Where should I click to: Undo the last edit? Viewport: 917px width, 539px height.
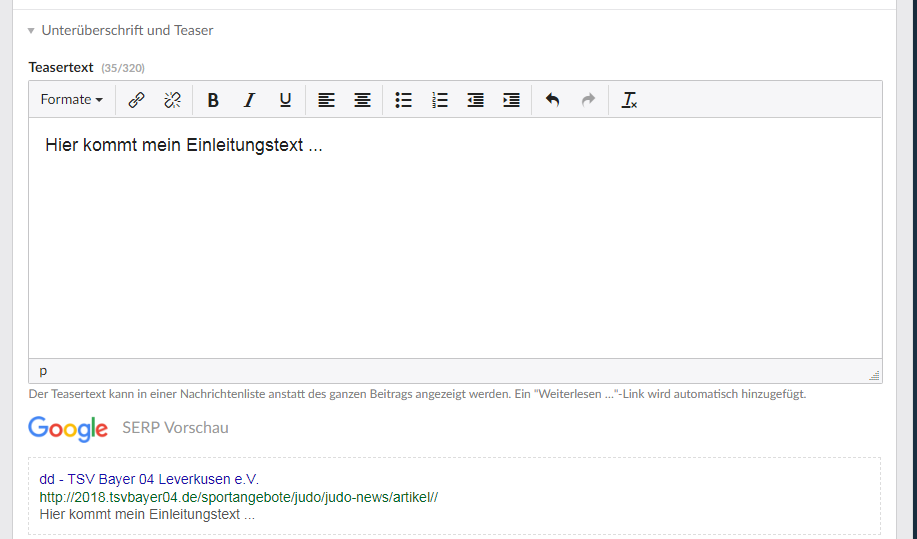[x=553, y=100]
